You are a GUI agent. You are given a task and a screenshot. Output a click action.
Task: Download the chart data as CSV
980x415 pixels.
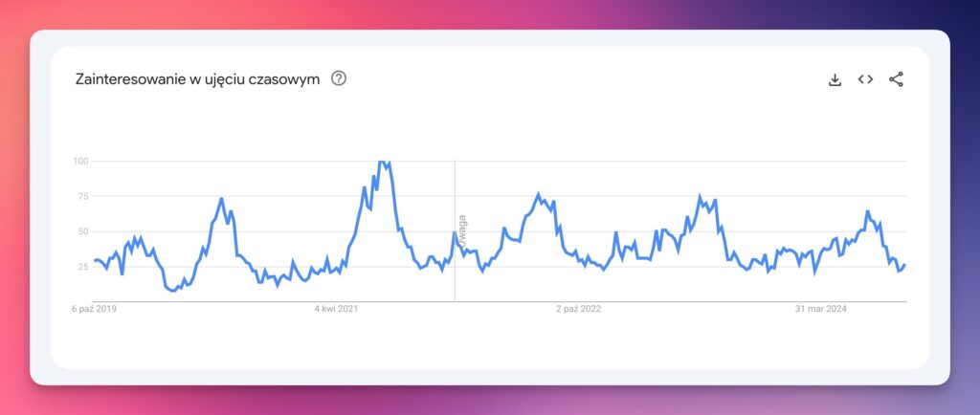(835, 79)
